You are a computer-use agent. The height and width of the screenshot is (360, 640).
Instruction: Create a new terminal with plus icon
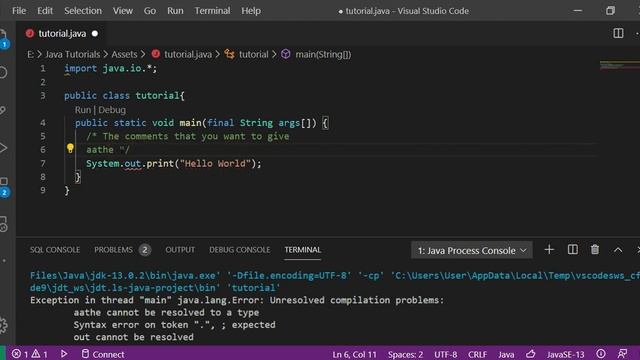click(549, 249)
